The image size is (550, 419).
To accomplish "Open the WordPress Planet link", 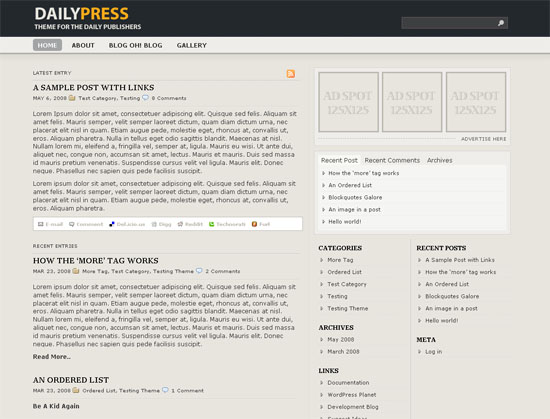I will (x=352, y=395).
